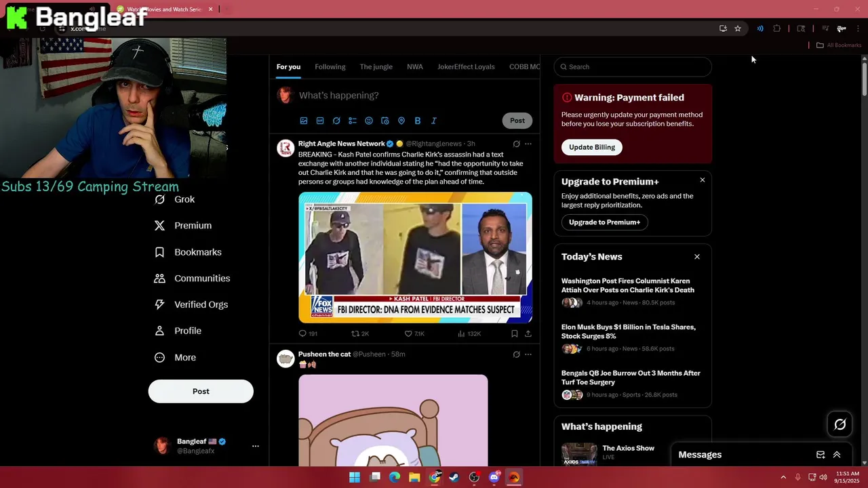
Task: Open the Grok icon in the composer toolbar
Action: tap(336, 121)
